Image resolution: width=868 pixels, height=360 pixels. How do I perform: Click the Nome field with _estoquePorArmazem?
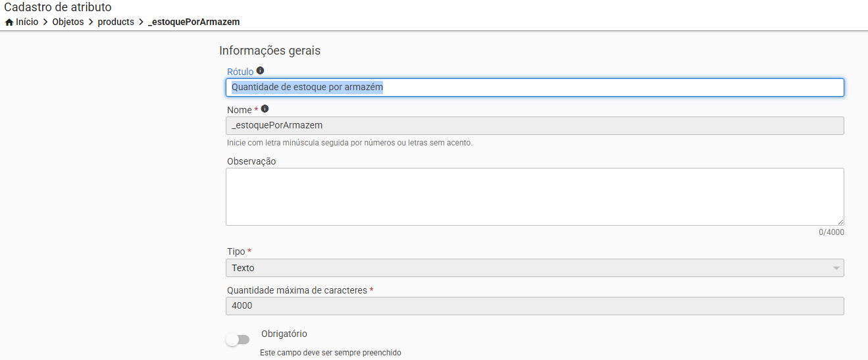tap(534, 126)
